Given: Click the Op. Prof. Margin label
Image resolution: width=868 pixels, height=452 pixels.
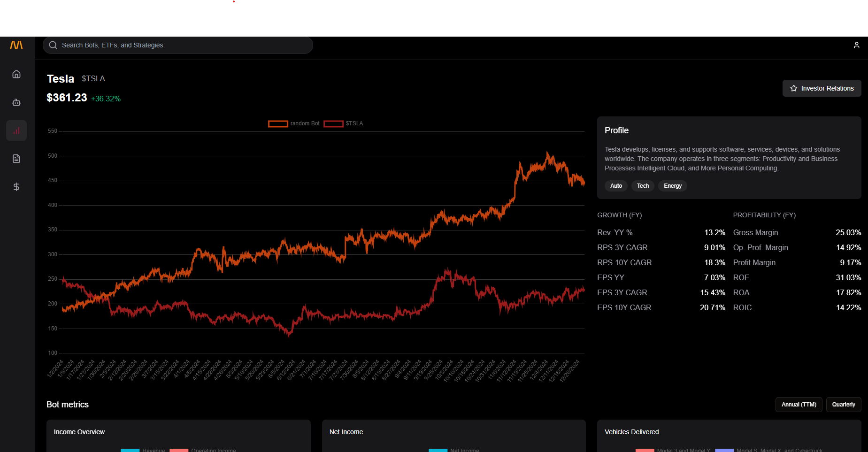Looking at the screenshot, I should pyautogui.click(x=760, y=248).
